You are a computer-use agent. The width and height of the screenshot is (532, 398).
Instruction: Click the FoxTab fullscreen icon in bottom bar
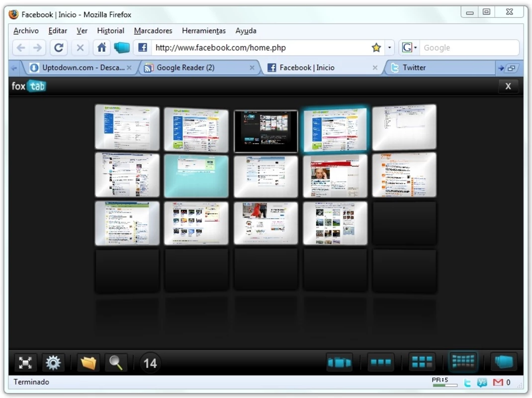point(25,363)
